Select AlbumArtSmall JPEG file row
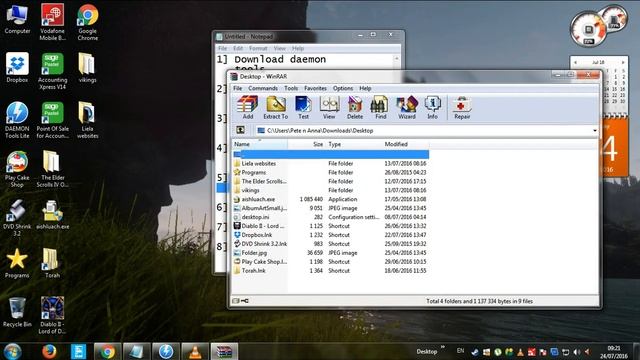640x360 pixels. pyautogui.click(x=331, y=208)
